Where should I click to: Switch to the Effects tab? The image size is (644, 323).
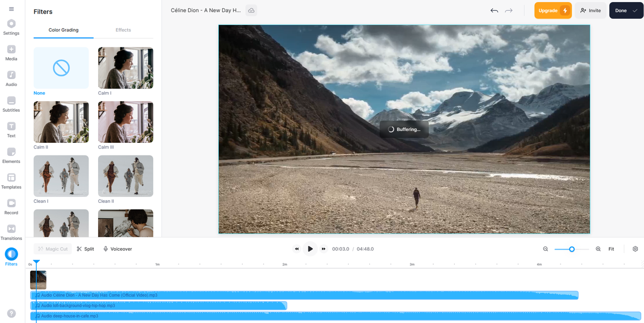click(x=123, y=30)
